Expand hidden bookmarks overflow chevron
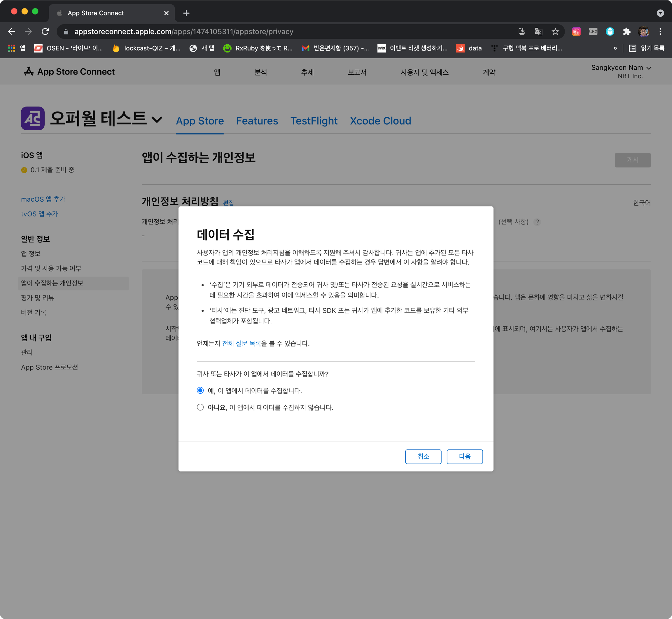The width and height of the screenshot is (672, 619). click(615, 48)
